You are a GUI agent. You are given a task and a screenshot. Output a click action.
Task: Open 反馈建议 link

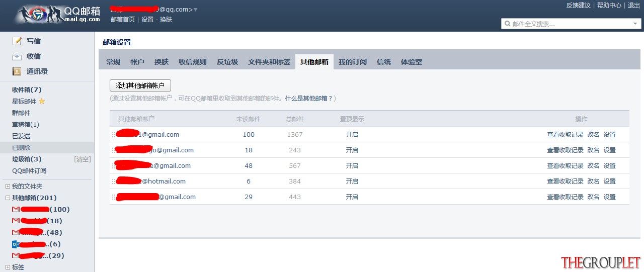[579, 5]
